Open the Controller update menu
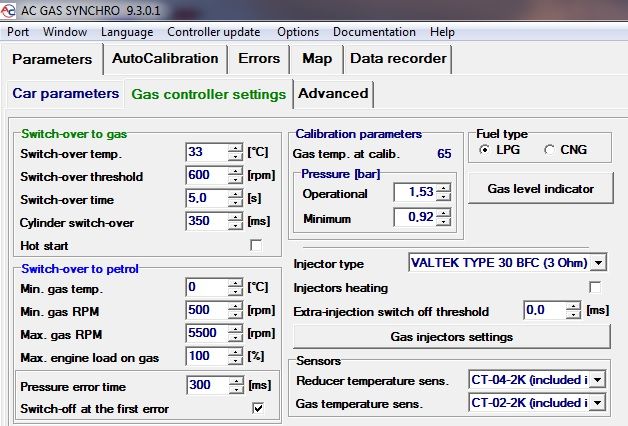This screenshot has width=628, height=426. [x=213, y=32]
